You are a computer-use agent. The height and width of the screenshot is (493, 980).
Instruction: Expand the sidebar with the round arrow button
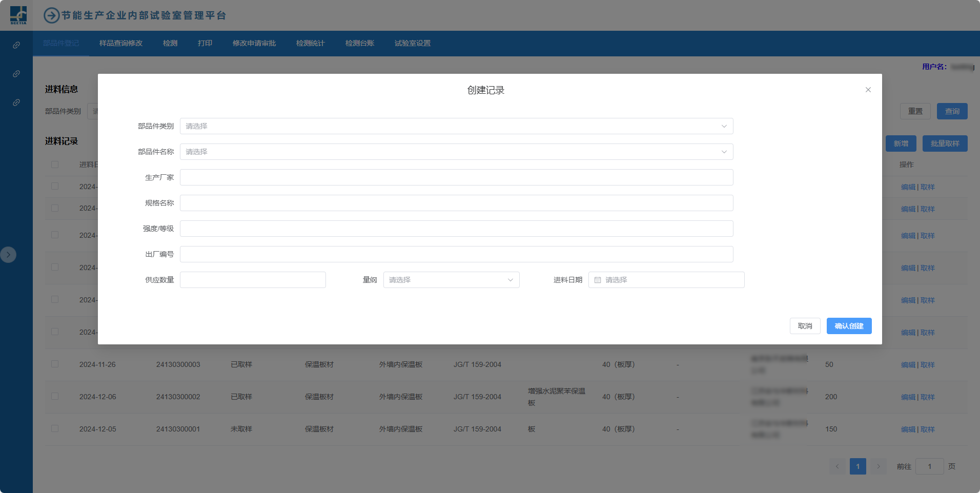[8, 255]
